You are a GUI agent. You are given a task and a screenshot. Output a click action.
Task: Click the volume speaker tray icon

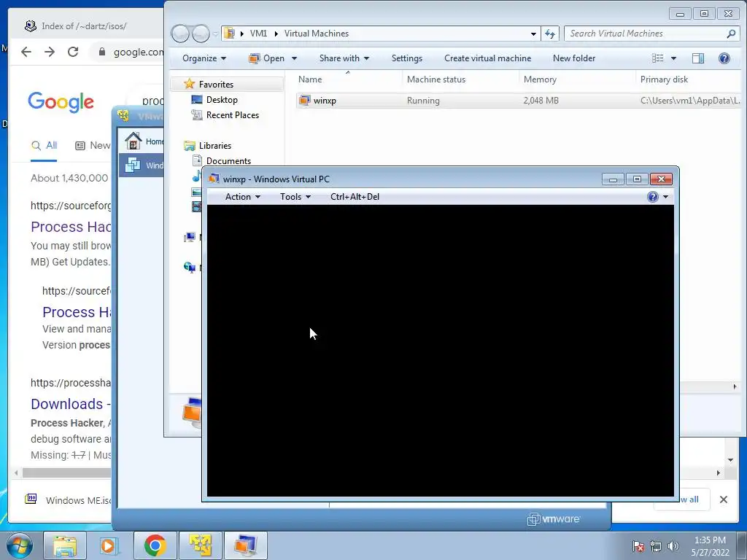click(673, 546)
